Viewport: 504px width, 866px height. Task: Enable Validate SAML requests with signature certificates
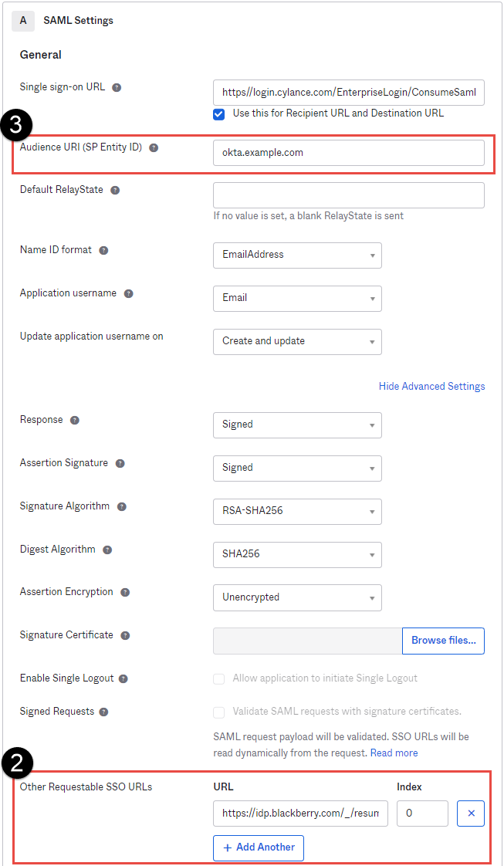pyautogui.click(x=219, y=712)
